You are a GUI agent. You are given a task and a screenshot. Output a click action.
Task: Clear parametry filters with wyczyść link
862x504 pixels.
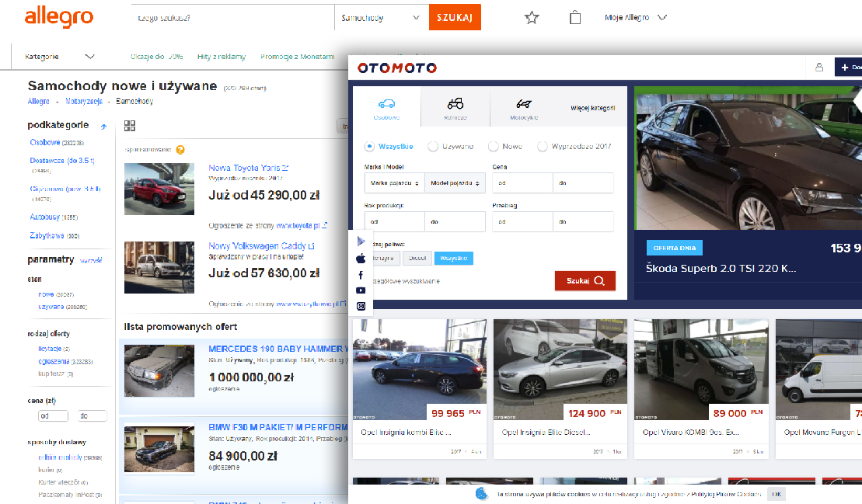point(91,261)
